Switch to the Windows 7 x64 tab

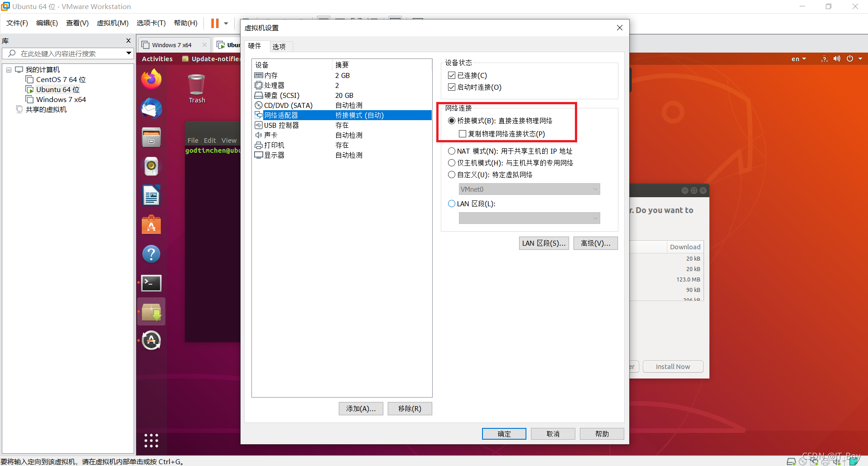(174, 45)
